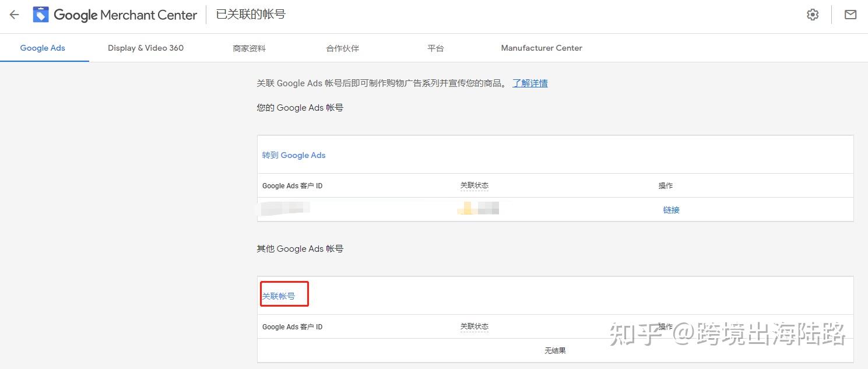Click the 转到 Google Ads link
This screenshot has height=369, width=868.
pyautogui.click(x=294, y=155)
